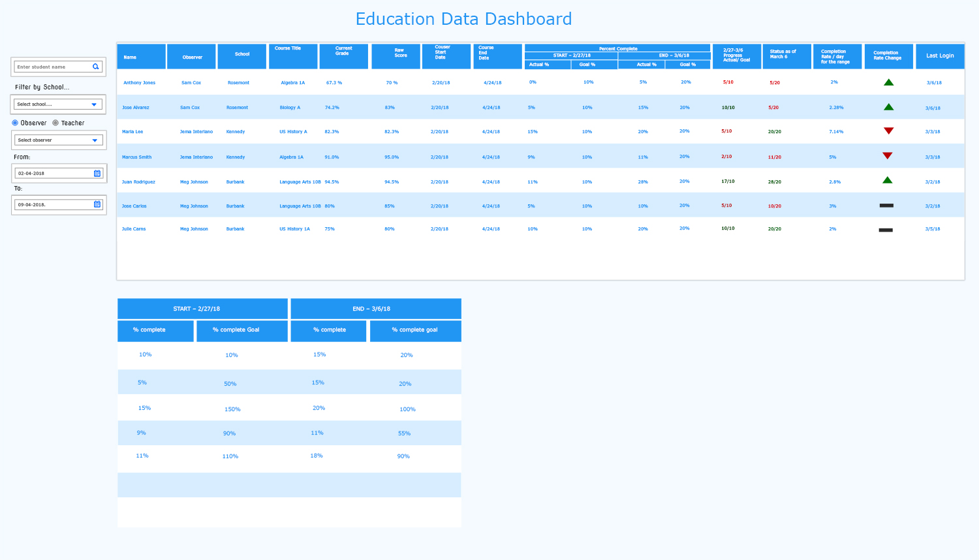Click green up arrow in Jose Alvarez row
979x560 pixels.
click(888, 107)
